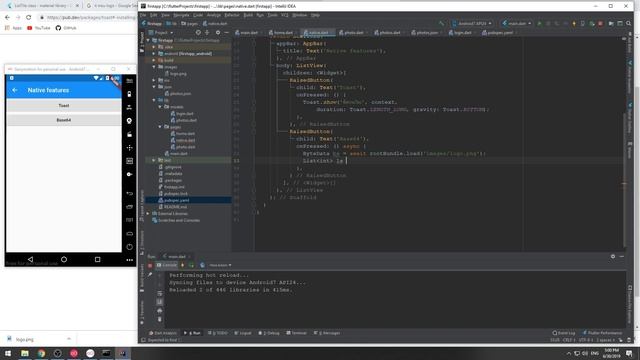This screenshot has height=360, width=640.
Task: Open Chrome from the Windows taskbar
Action: coord(41,353)
